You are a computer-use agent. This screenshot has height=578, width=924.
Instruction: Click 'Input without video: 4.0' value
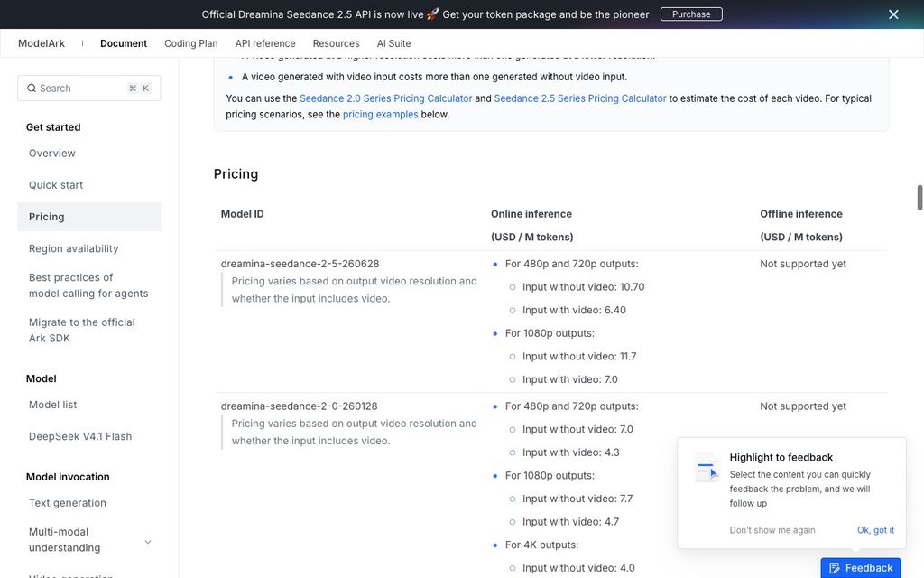click(578, 568)
